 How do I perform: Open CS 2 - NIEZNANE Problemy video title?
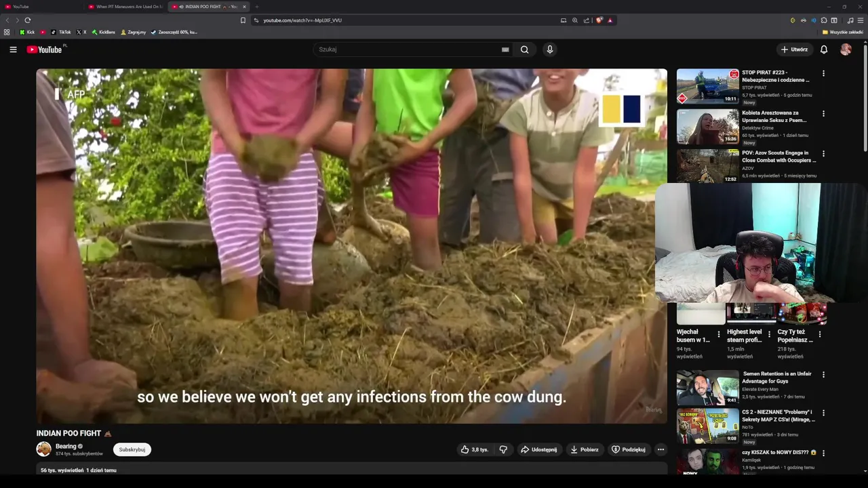pos(778,415)
